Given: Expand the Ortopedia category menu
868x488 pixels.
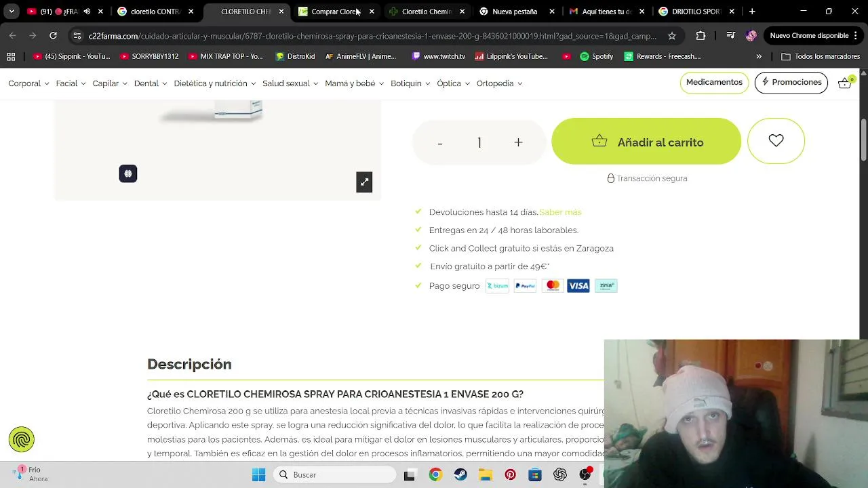Looking at the screenshot, I should (500, 83).
